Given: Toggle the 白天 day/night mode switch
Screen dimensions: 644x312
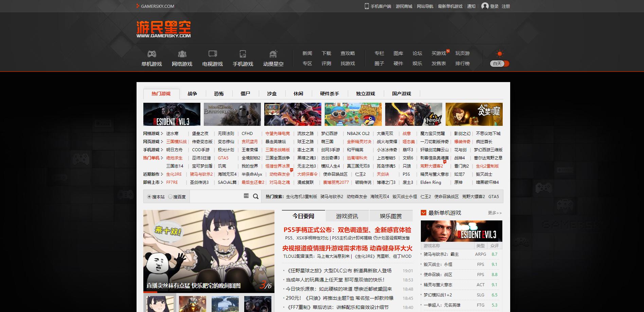Looking at the screenshot, I should pos(500,63).
